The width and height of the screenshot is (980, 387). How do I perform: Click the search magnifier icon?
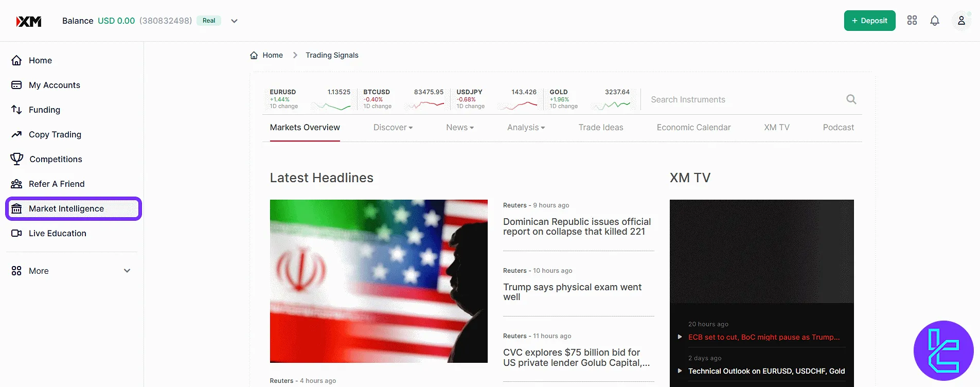[x=851, y=99]
